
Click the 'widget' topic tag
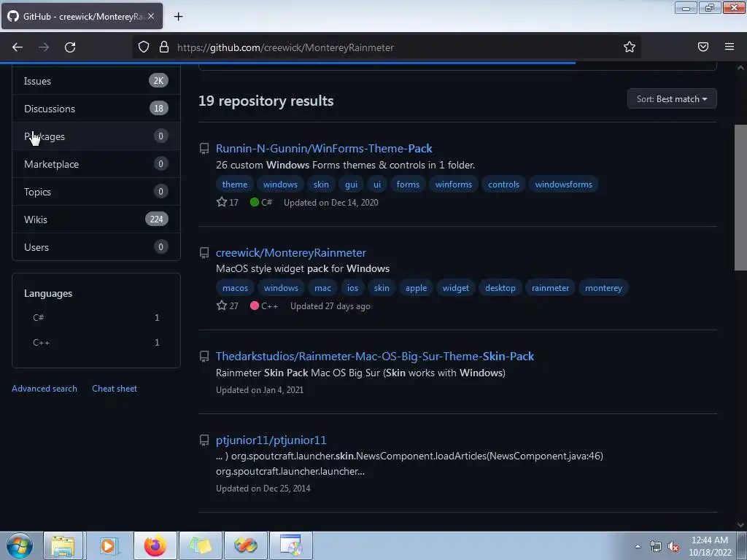pos(455,288)
